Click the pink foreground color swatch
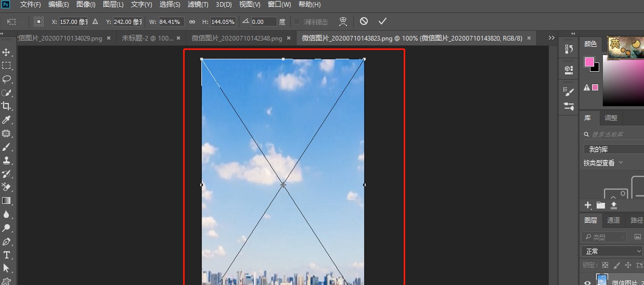644x285 pixels. [589, 62]
